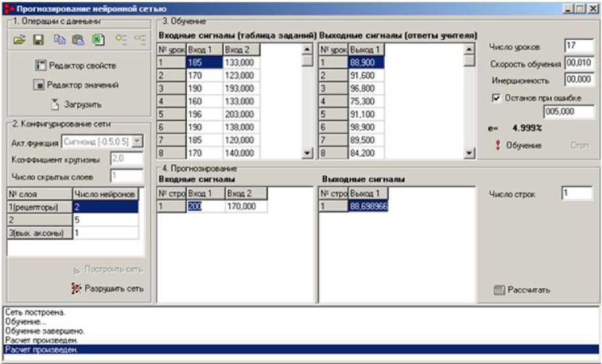Click the Построить сеть button
Image resolution: width=602 pixels, height=364 pixels.
point(108,269)
